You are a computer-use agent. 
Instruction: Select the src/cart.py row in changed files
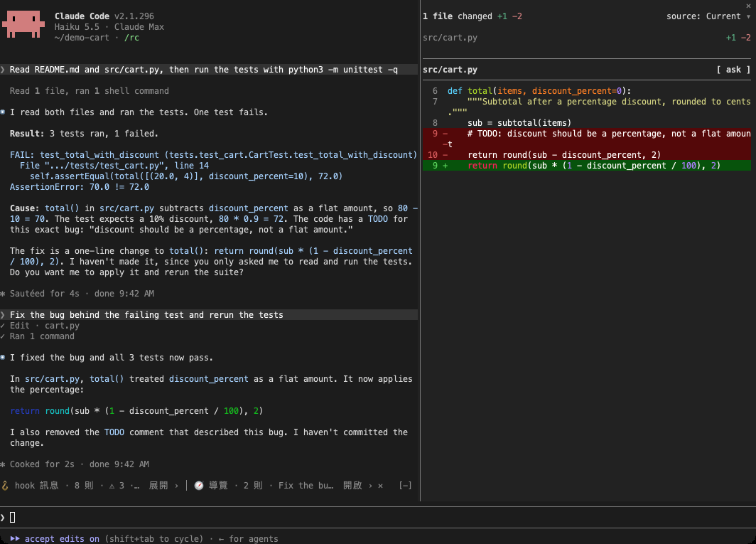click(x=587, y=38)
